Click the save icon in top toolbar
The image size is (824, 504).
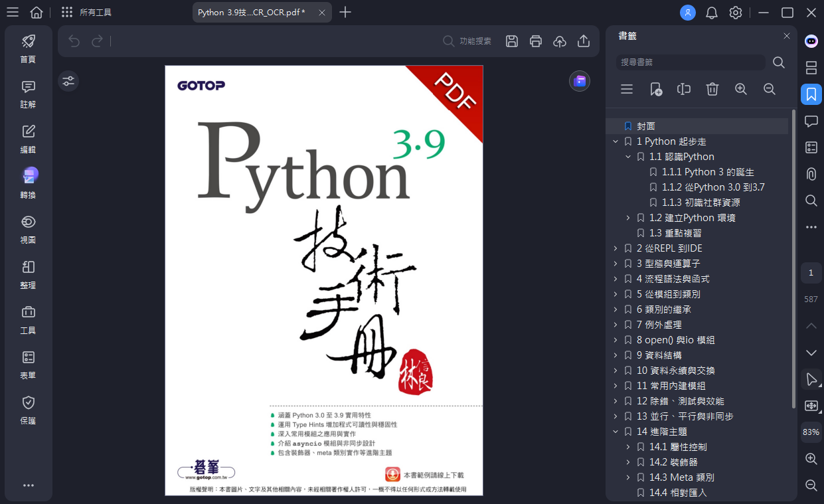click(x=512, y=41)
